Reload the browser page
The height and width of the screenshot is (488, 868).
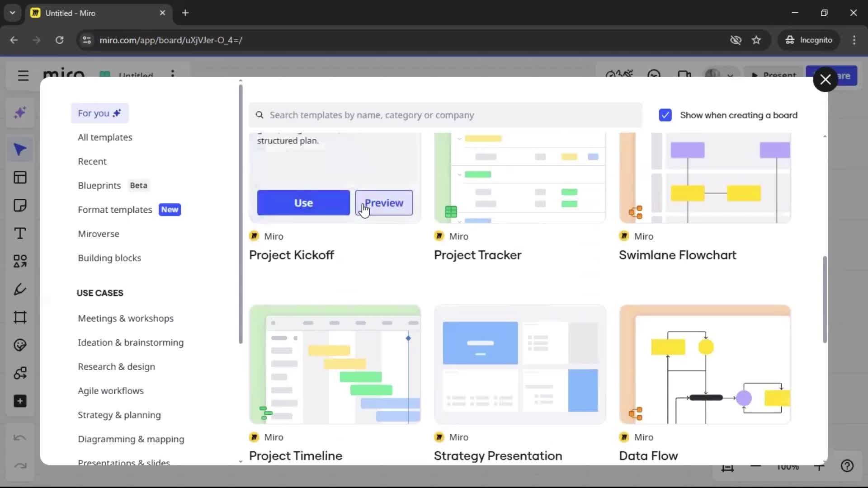pos(59,40)
